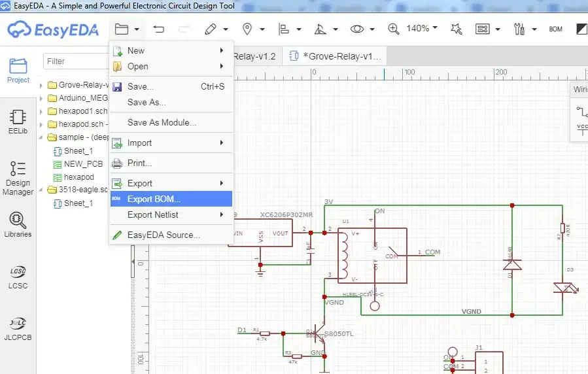Open the view eye dropdown arrow
This screenshot has width=588, height=374.
(372, 29)
